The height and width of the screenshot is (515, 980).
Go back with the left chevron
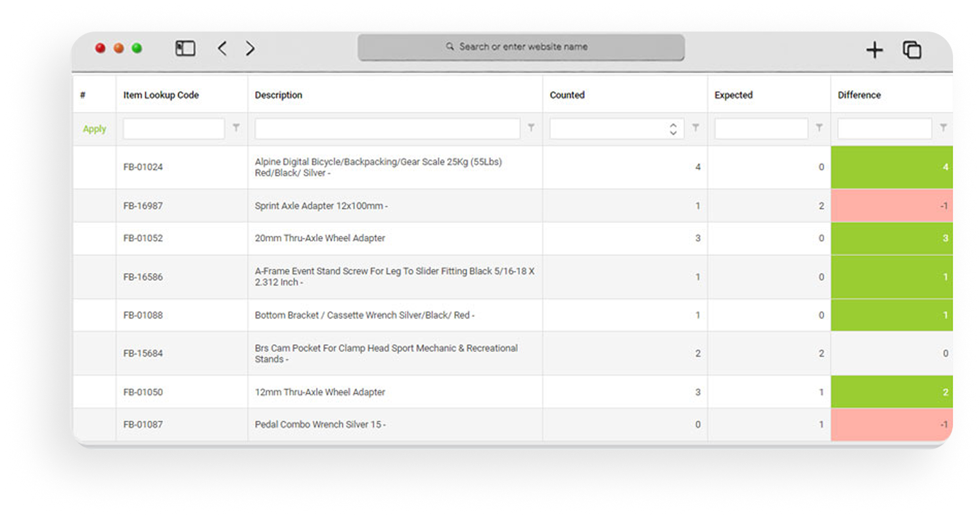(x=222, y=49)
